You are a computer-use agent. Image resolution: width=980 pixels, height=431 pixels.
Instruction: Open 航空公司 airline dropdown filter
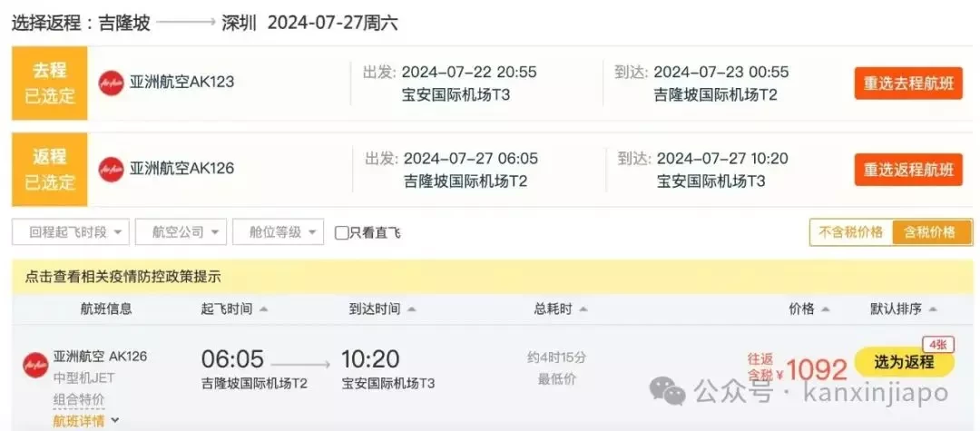pyautogui.click(x=181, y=232)
